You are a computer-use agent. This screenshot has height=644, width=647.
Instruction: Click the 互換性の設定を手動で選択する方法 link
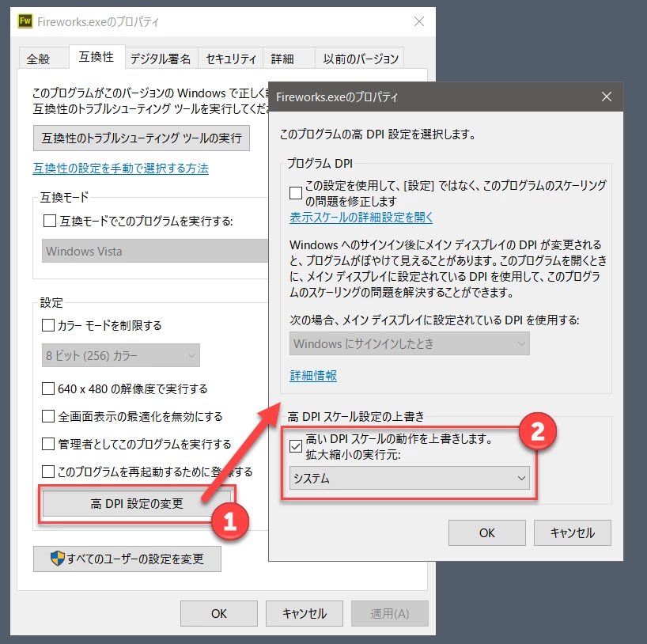120,168
